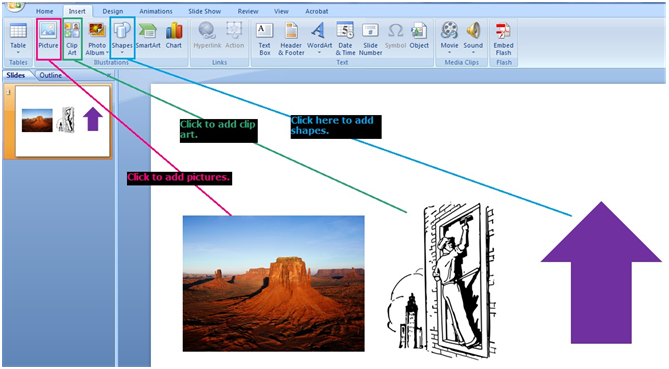Switch to the Design ribbon tab
Screen dimensions: 669x369
113,11
